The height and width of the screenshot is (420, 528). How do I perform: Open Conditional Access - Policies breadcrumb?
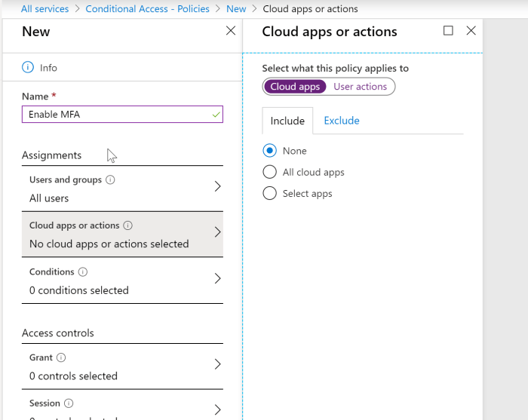(147, 9)
